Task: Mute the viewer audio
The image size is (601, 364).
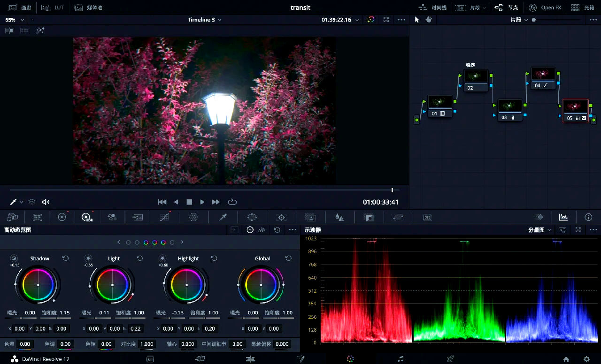Action: (46, 202)
